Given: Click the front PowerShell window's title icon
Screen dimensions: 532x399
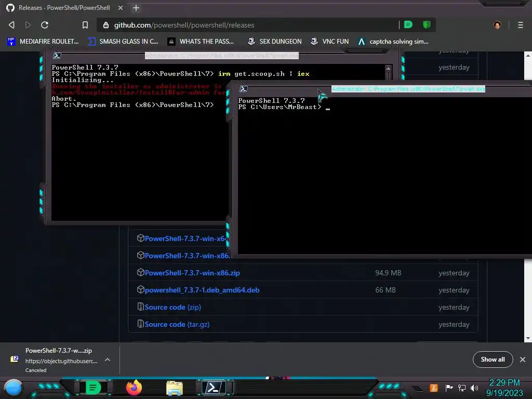Looking at the screenshot, I should [243, 89].
